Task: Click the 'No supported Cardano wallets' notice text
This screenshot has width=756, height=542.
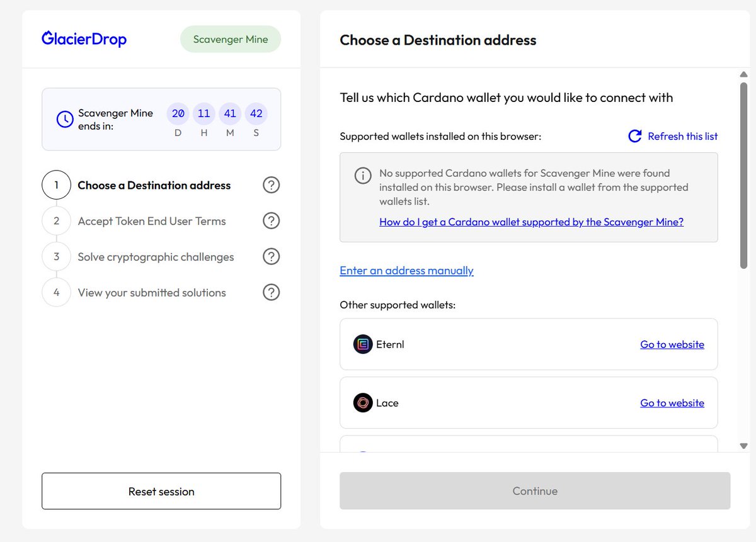Action: 534,187
